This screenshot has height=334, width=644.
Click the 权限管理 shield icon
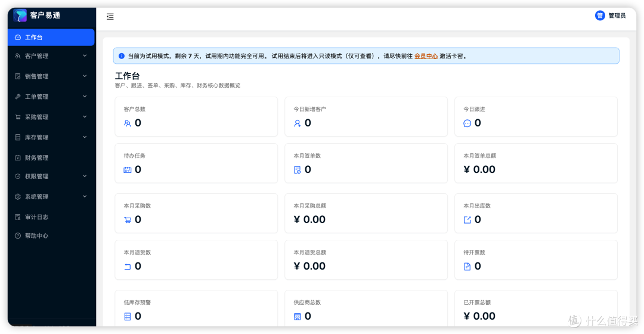(18, 176)
